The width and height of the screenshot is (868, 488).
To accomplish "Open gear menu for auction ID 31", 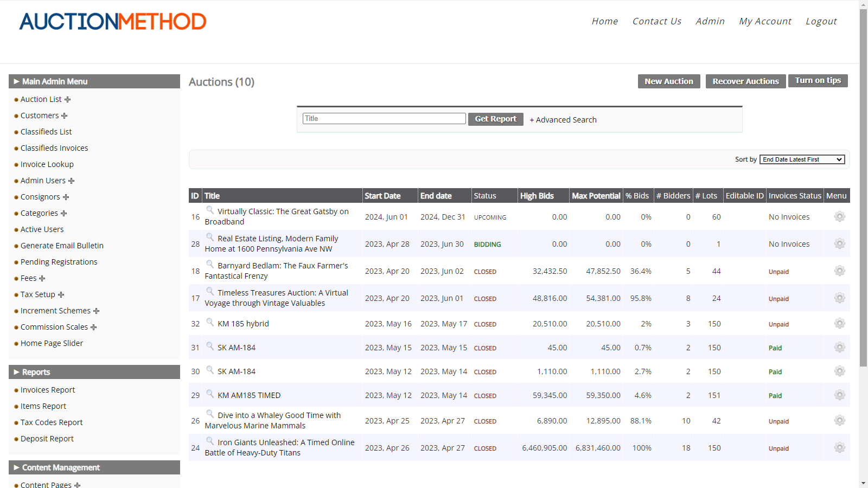I will pyautogui.click(x=839, y=348).
